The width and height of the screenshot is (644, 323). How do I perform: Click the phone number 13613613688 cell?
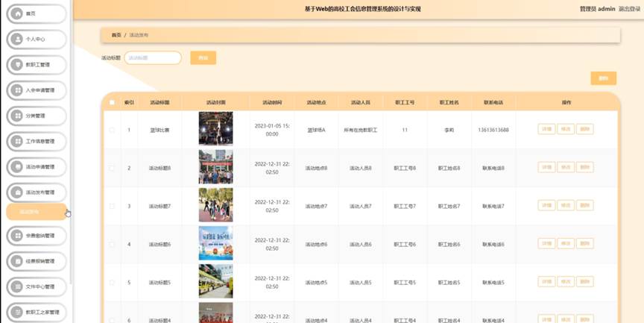click(x=493, y=130)
